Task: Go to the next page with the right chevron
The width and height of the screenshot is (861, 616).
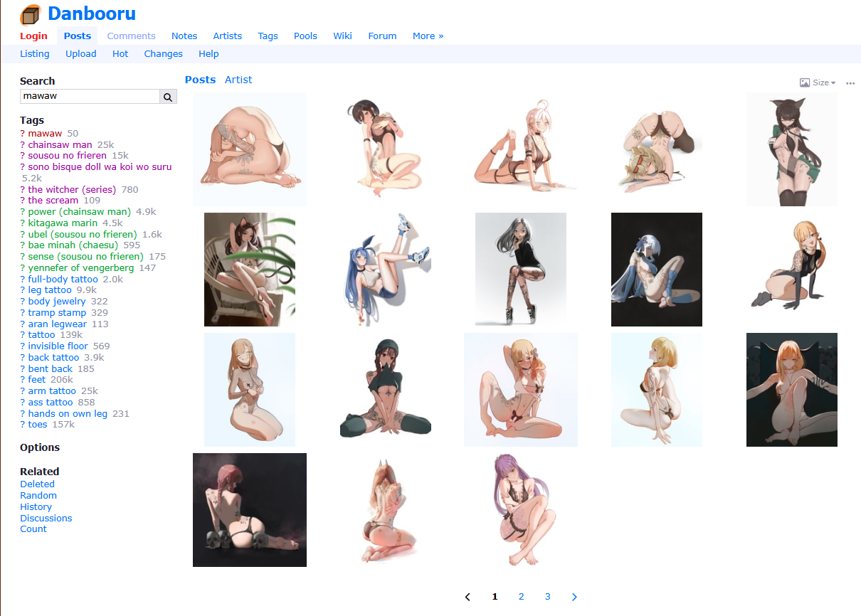Action: coord(574,597)
